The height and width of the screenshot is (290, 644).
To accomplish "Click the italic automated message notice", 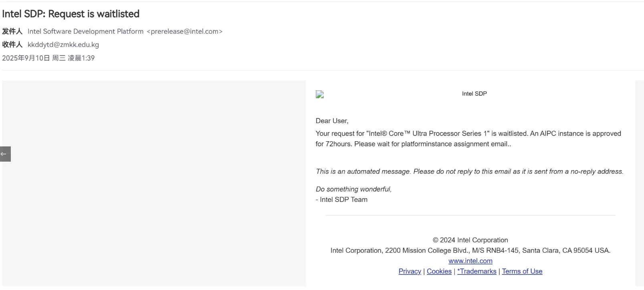I will (x=469, y=171).
